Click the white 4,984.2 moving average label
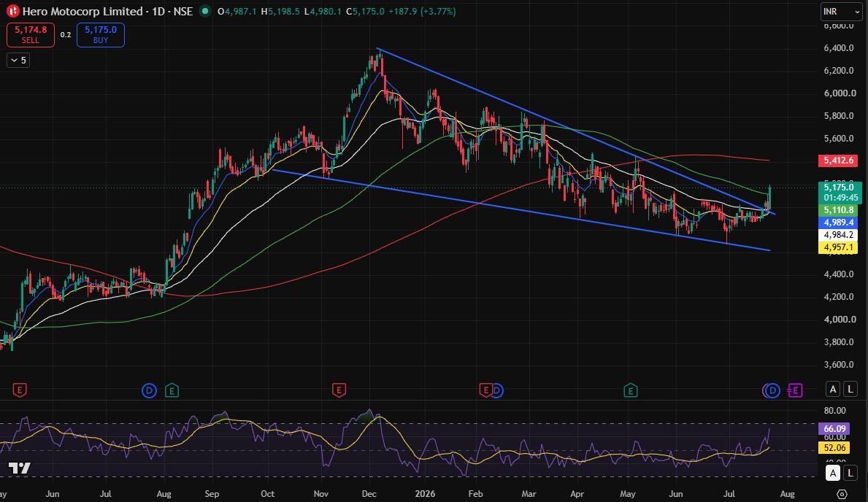 tap(838, 235)
